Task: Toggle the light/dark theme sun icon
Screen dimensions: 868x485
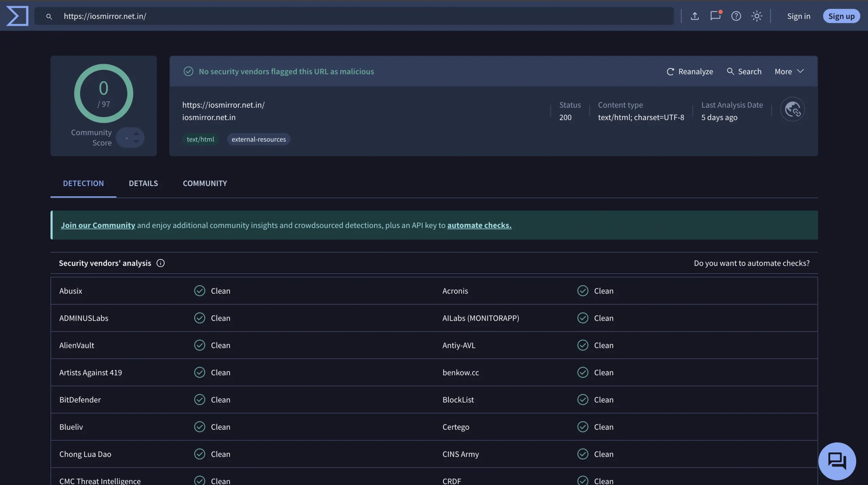Action: [x=757, y=16]
